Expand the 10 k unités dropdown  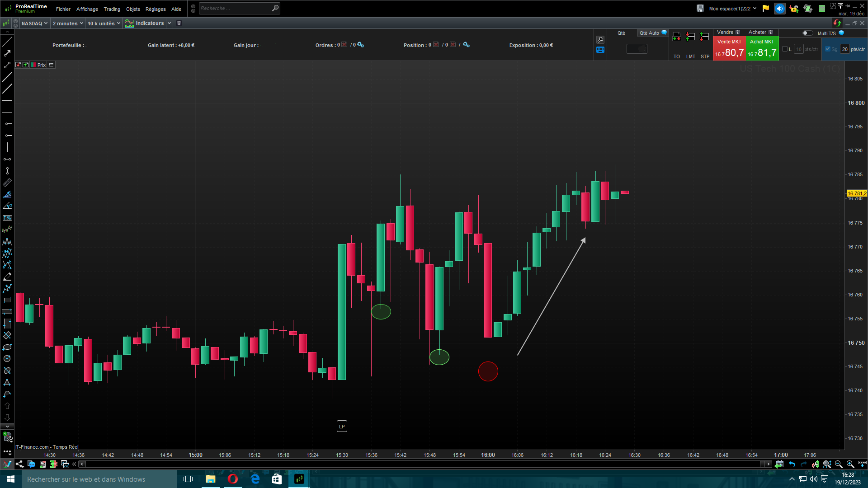click(104, 23)
